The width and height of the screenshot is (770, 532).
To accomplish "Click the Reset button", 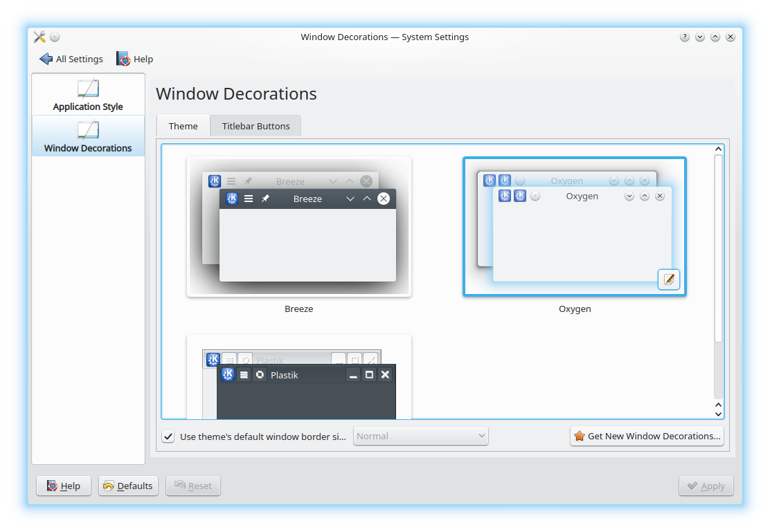I will (193, 486).
